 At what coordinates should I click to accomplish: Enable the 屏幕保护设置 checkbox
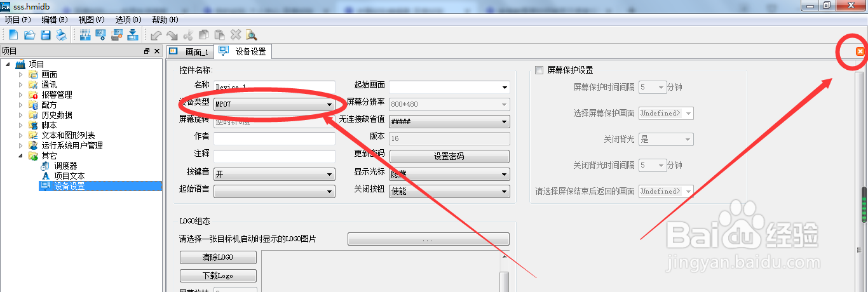539,70
